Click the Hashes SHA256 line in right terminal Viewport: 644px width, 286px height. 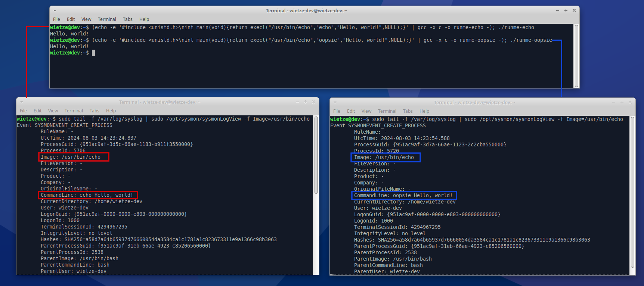[472, 240]
